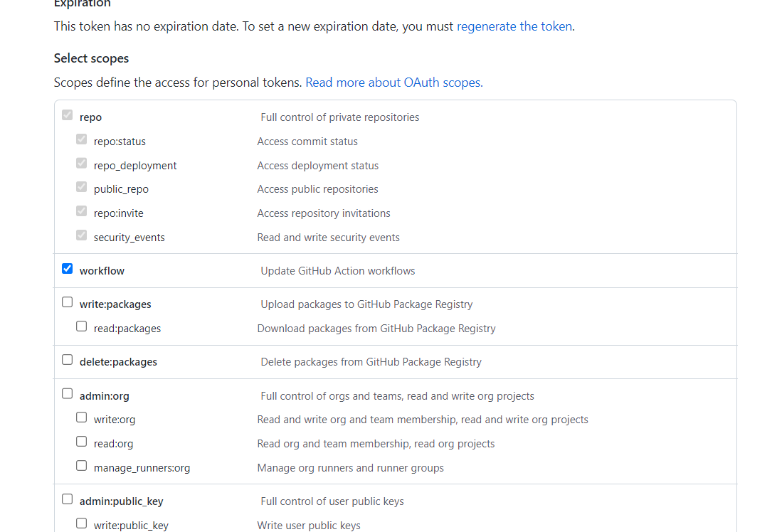The width and height of the screenshot is (777, 532).
Task: Enable the write:public_key scope
Action: point(81,523)
